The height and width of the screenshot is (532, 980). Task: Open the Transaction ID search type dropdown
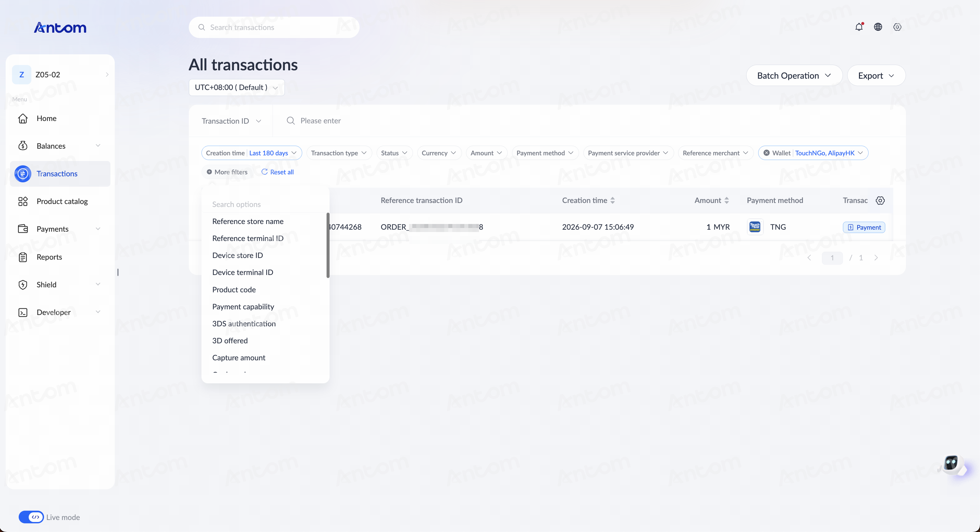pos(231,121)
